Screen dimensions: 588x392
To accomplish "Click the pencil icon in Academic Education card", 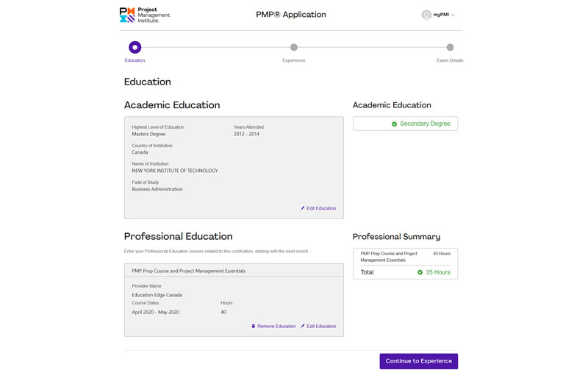I will tap(303, 208).
